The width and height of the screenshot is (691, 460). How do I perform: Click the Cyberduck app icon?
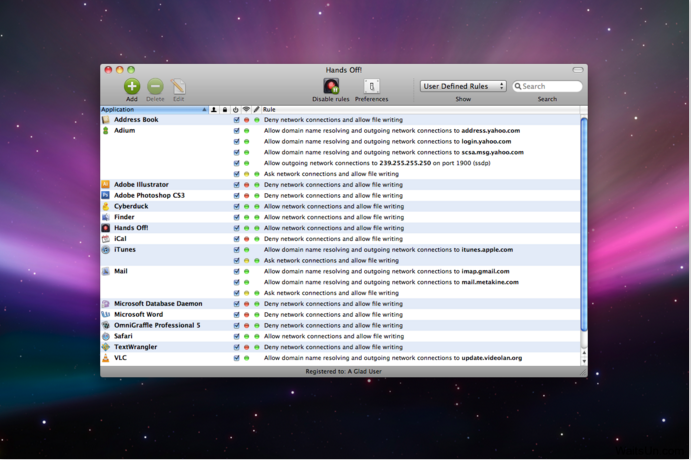point(106,206)
